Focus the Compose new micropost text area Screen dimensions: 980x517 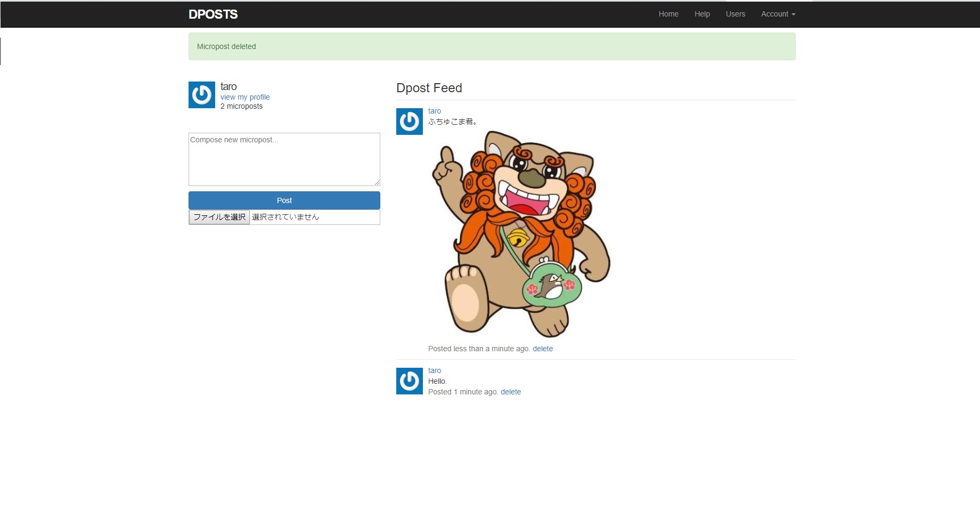284,159
